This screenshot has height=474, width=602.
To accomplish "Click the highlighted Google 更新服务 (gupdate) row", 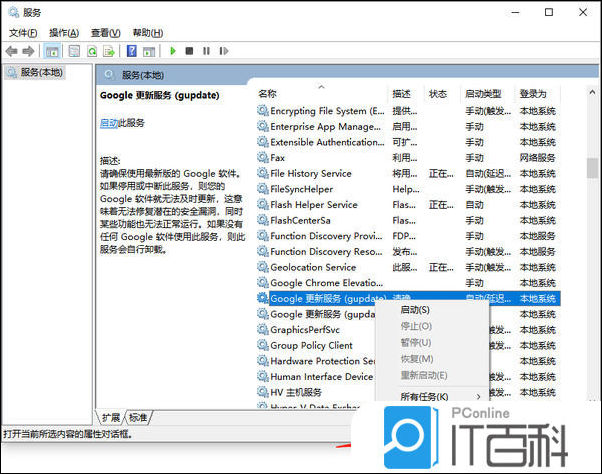I will coord(409,299).
